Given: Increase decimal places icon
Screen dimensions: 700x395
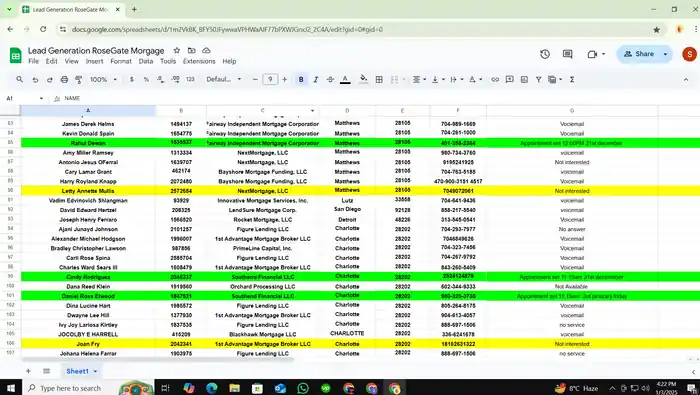Looking at the screenshot, I should pyautogui.click(x=175, y=79).
